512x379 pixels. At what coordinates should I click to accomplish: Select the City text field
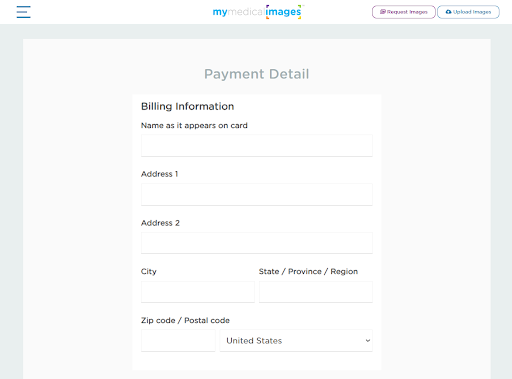198,292
